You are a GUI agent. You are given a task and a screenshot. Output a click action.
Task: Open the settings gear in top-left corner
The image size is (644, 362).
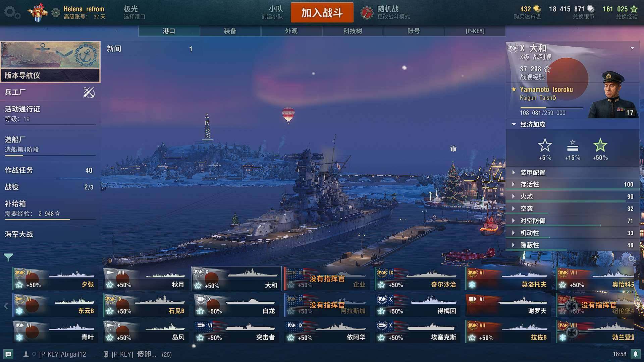point(12,13)
